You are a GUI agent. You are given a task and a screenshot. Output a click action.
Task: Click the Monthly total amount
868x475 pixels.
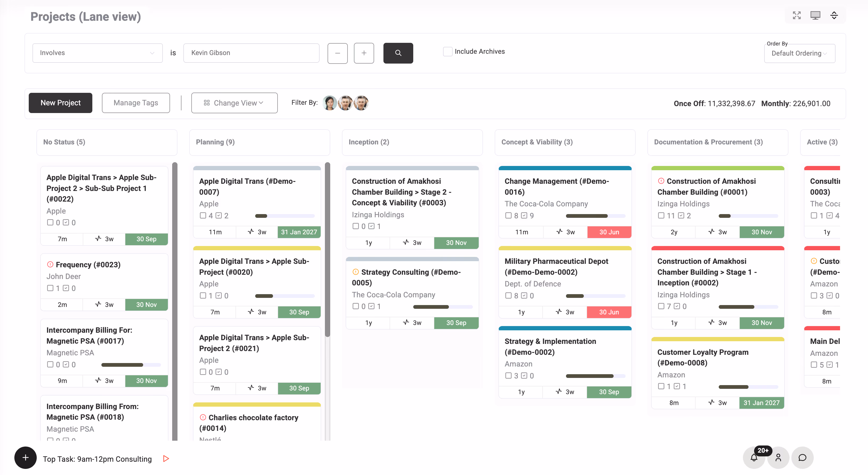point(811,103)
